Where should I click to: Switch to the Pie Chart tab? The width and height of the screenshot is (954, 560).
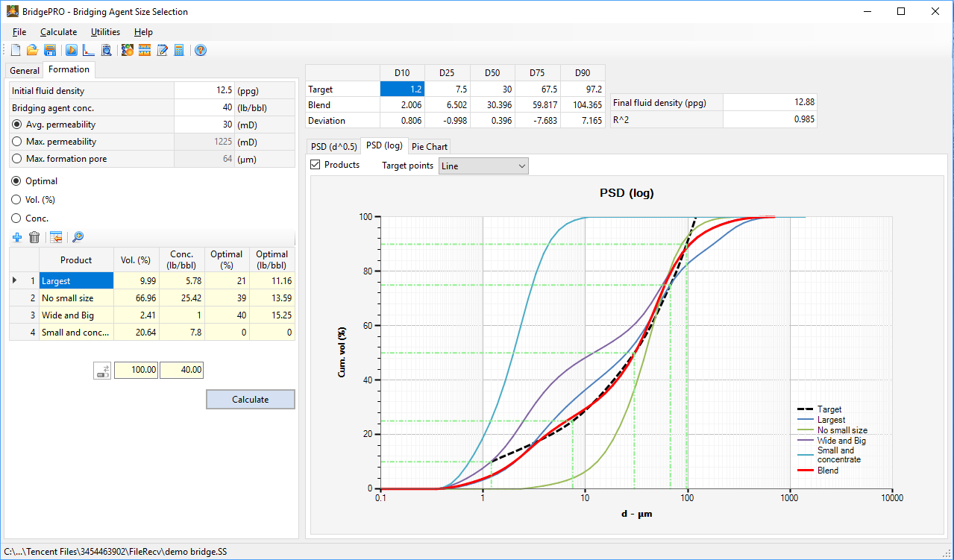click(430, 146)
